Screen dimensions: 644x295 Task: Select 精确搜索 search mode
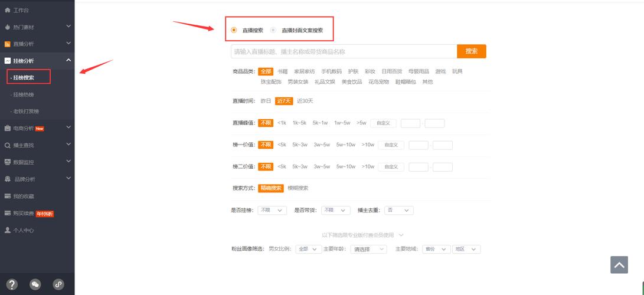(x=271, y=188)
